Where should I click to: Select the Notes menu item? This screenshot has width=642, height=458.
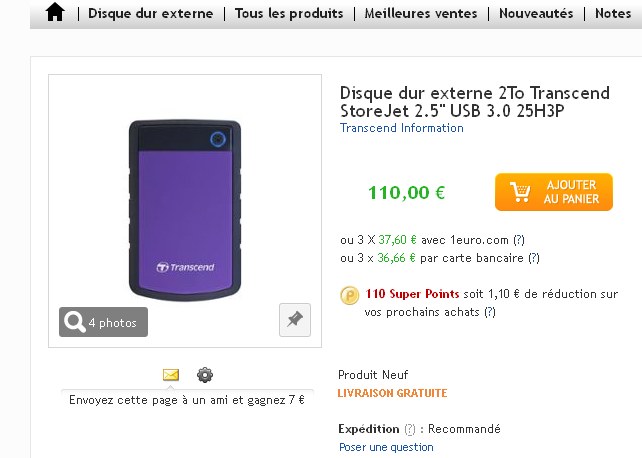[x=612, y=14]
